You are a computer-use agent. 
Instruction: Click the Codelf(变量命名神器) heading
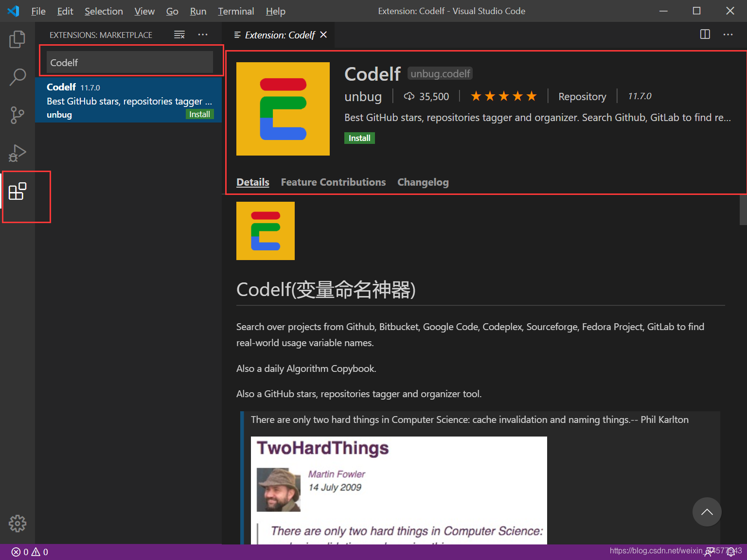(326, 290)
